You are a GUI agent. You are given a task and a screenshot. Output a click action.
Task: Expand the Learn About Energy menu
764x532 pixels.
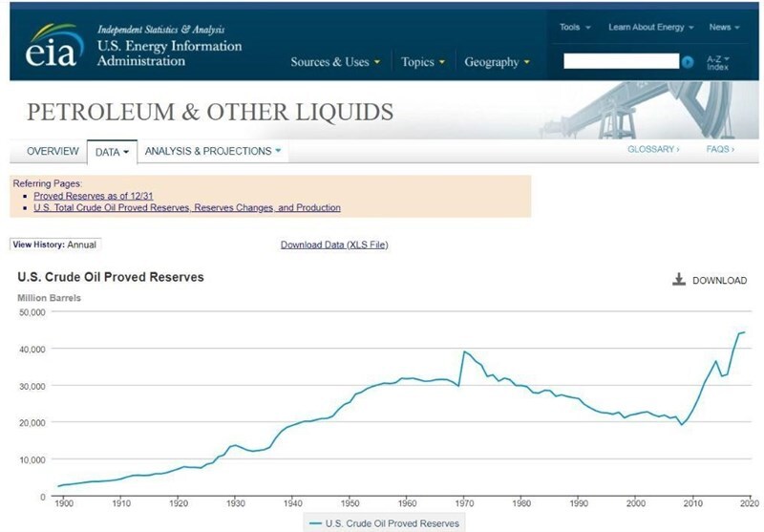tap(651, 28)
